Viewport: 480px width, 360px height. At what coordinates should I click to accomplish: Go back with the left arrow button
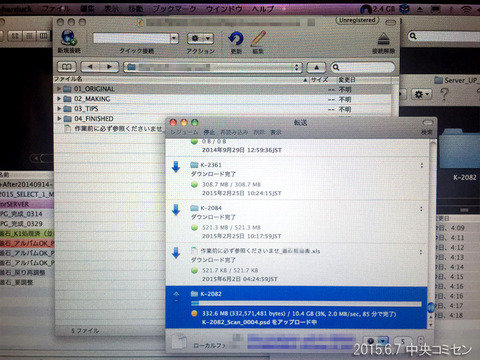(x=90, y=67)
